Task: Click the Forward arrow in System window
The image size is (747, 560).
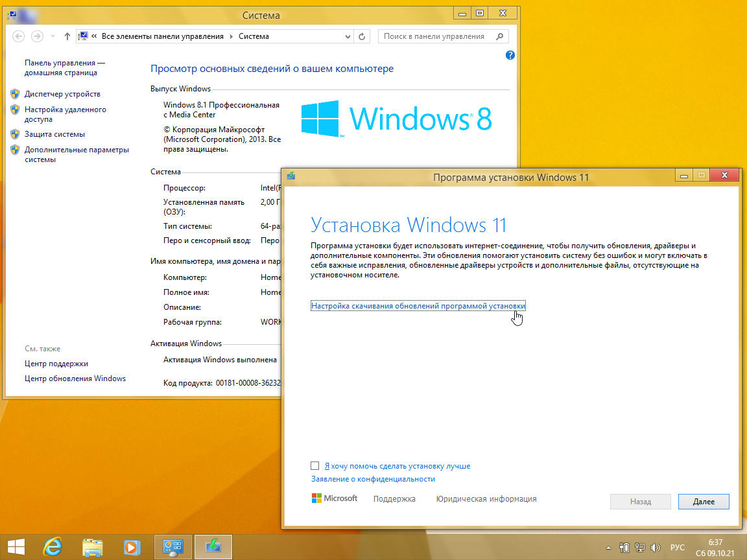Action: [x=37, y=36]
